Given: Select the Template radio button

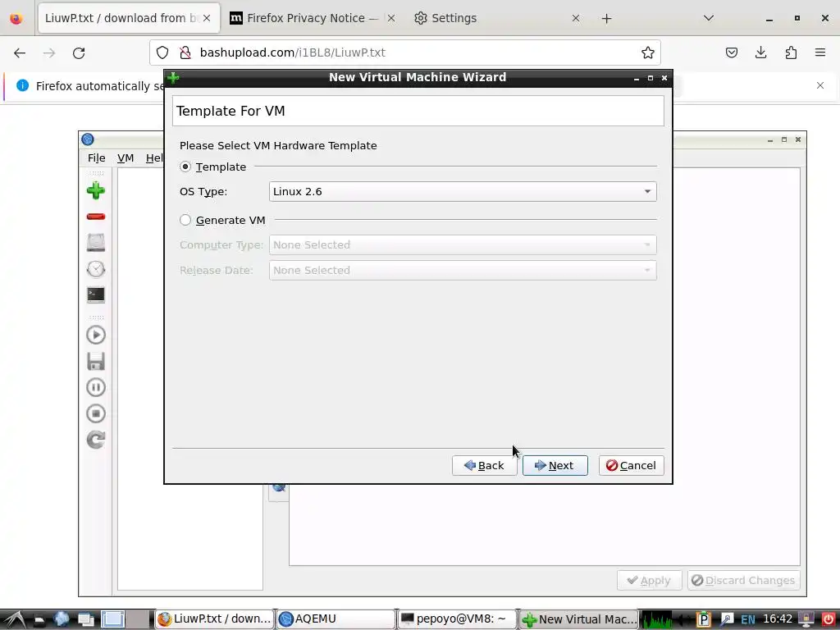Looking at the screenshot, I should click(x=185, y=167).
